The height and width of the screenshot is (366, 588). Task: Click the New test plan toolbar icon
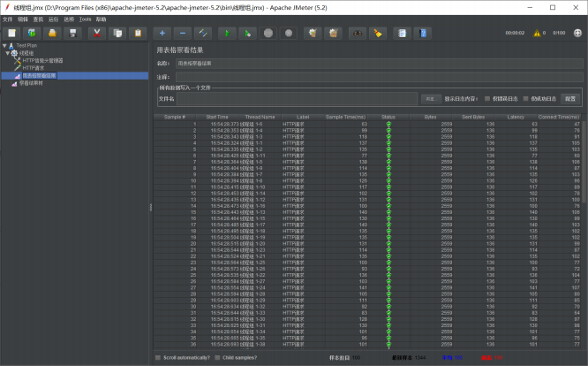[11, 33]
